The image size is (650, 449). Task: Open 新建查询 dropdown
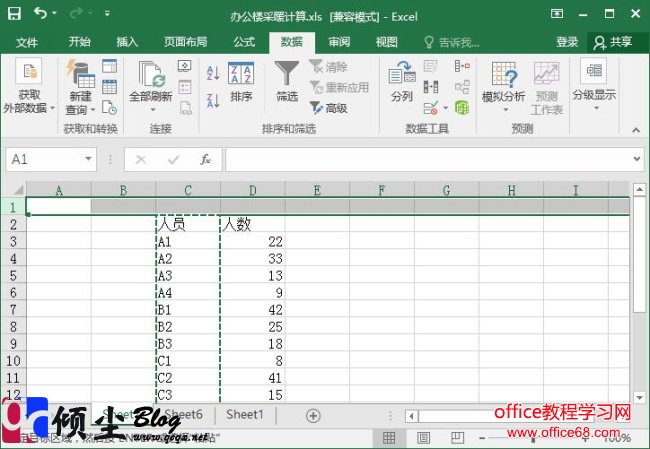[x=80, y=88]
